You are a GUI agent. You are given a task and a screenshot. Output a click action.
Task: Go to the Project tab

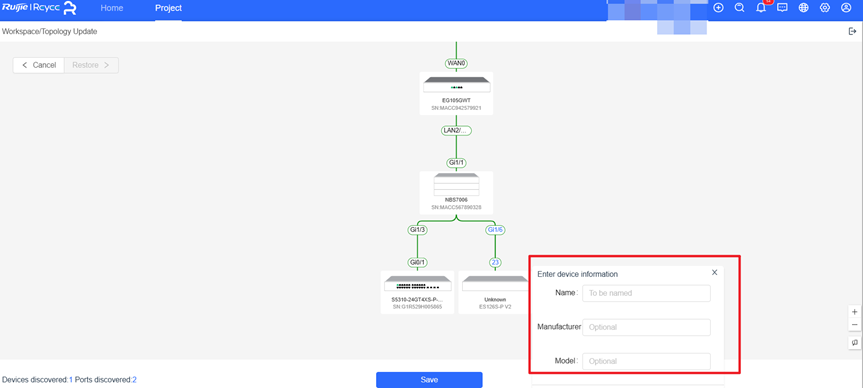[x=168, y=8]
